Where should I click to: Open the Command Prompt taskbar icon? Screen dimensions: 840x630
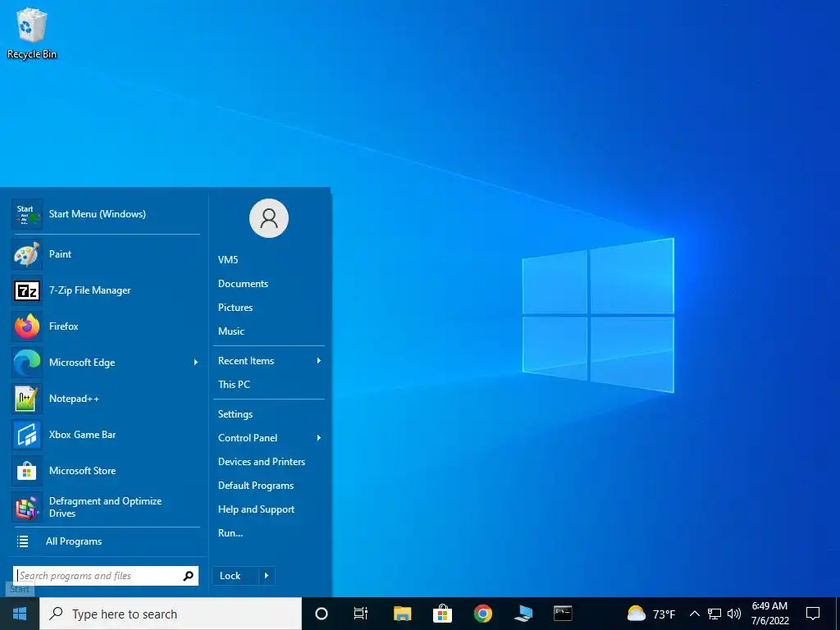tap(563, 614)
